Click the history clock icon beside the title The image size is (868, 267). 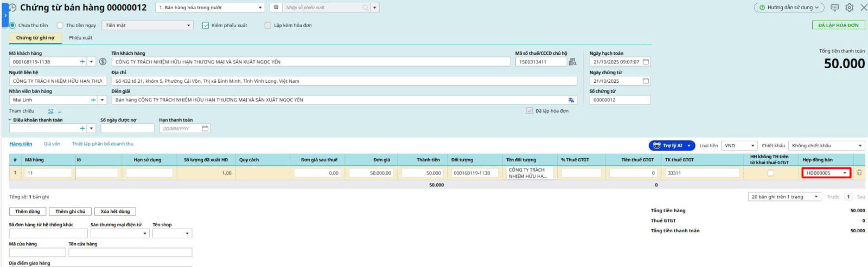12,8
